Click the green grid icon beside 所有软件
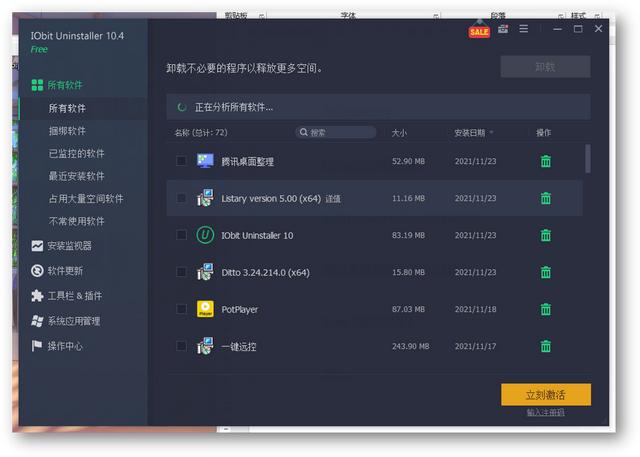Screen dimensions: 640x457 point(37,85)
